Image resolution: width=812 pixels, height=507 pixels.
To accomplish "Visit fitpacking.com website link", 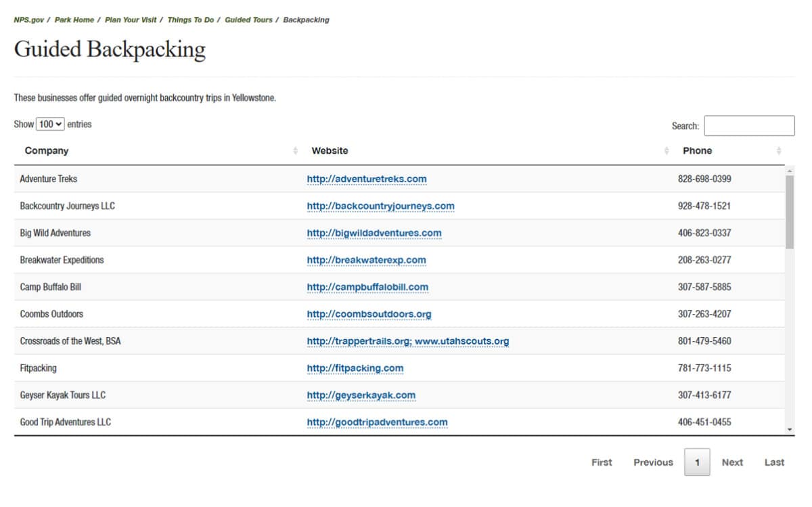I will click(x=355, y=369).
